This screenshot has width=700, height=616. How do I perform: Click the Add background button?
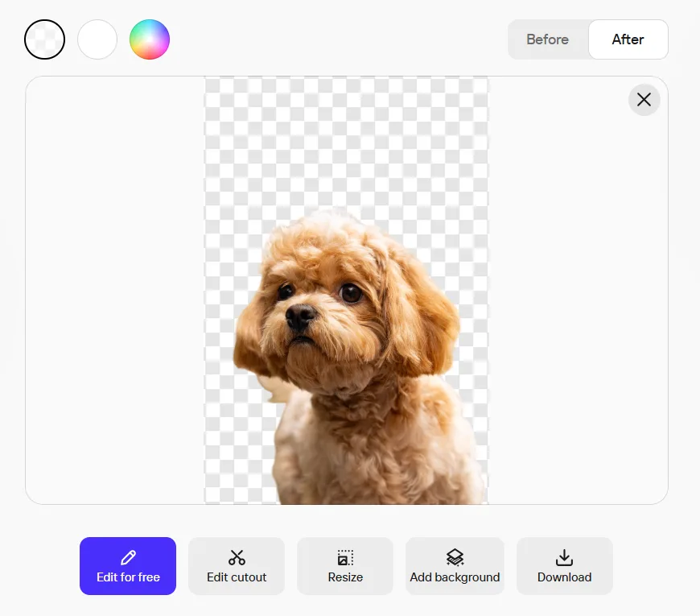tap(455, 566)
